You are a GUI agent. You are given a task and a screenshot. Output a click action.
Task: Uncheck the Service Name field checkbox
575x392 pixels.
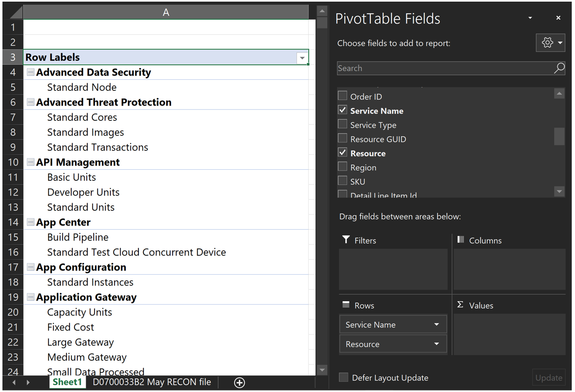point(342,110)
